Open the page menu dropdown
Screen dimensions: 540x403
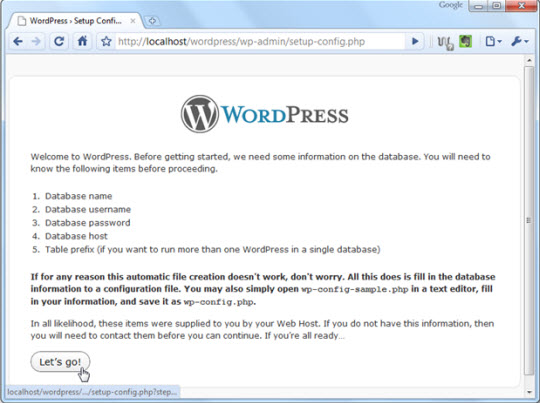[x=493, y=42]
